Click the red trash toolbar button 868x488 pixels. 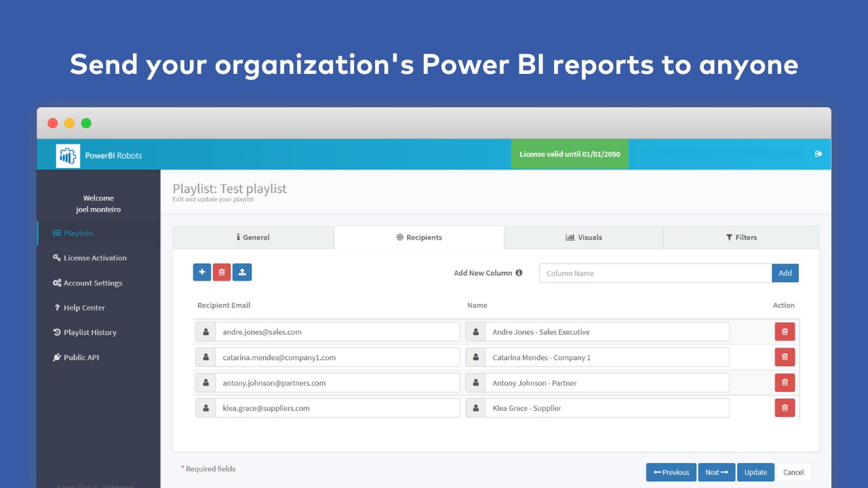(222, 272)
